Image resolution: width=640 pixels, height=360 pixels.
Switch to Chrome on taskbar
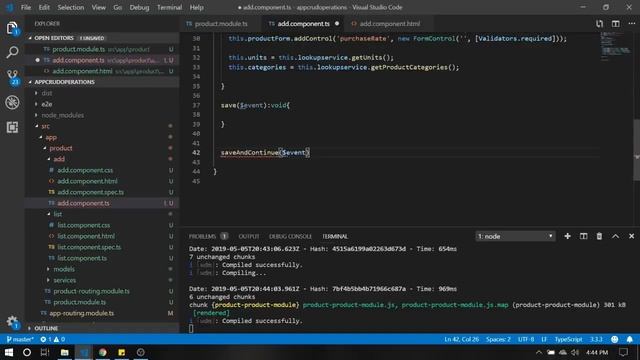pos(103,352)
